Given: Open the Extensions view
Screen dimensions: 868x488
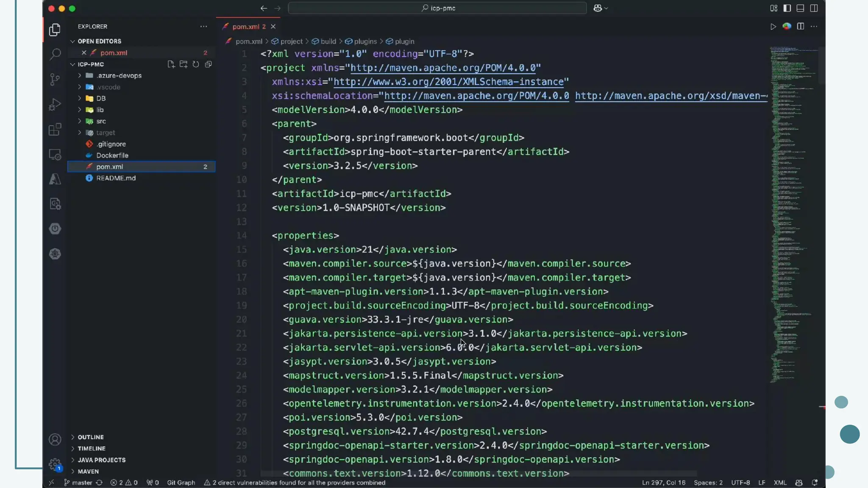Looking at the screenshot, I should pyautogui.click(x=55, y=129).
